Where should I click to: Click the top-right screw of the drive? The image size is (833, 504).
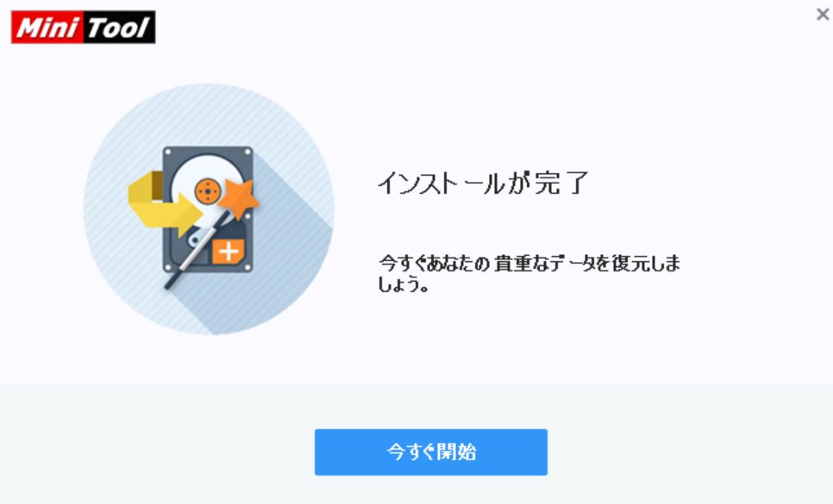[x=247, y=152]
